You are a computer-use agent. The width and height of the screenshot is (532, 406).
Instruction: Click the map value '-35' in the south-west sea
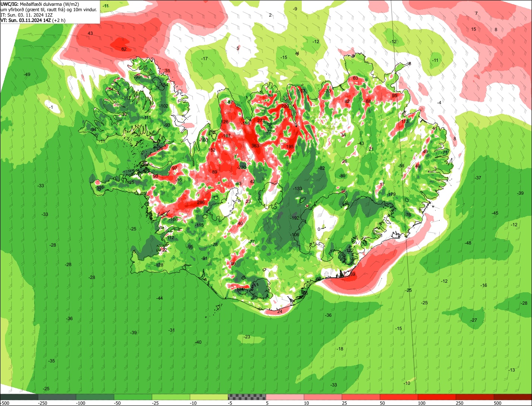coord(52,361)
